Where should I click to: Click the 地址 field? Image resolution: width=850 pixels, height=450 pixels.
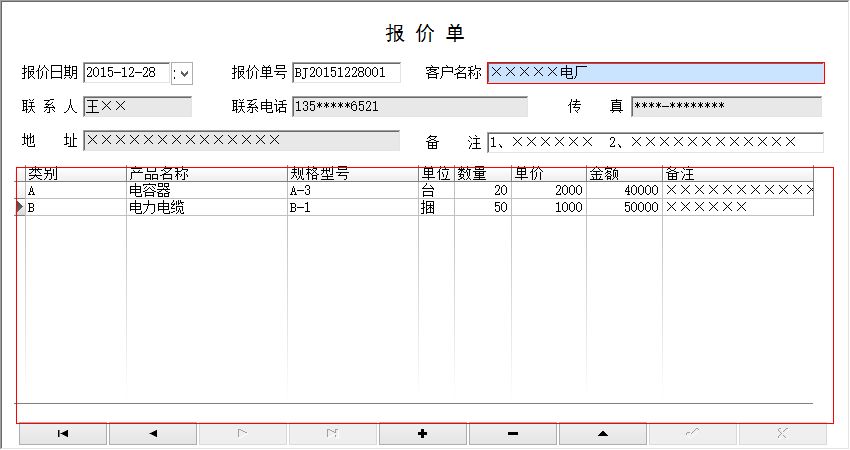(x=241, y=141)
